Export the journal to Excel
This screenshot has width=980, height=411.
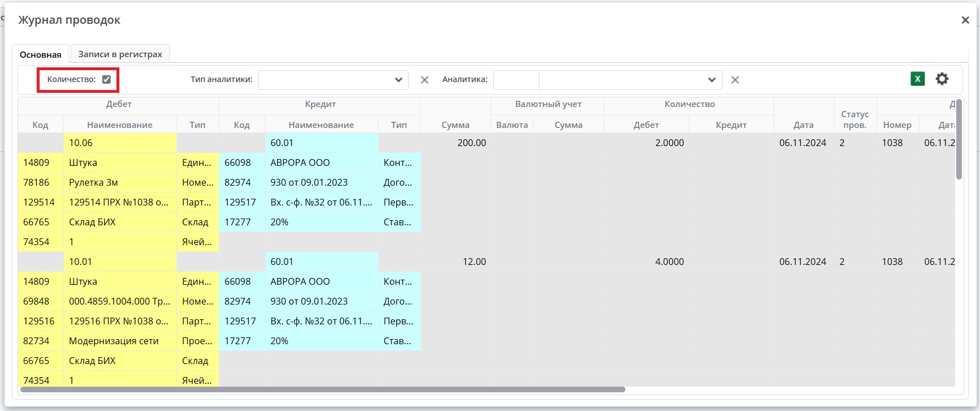click(x=917, y=79)
